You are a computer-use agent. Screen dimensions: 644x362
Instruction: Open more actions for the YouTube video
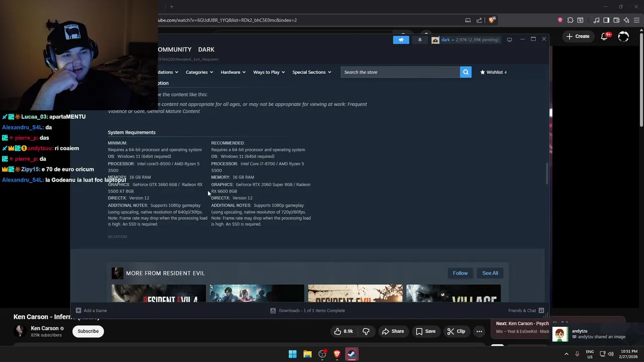tap(479, 331)
